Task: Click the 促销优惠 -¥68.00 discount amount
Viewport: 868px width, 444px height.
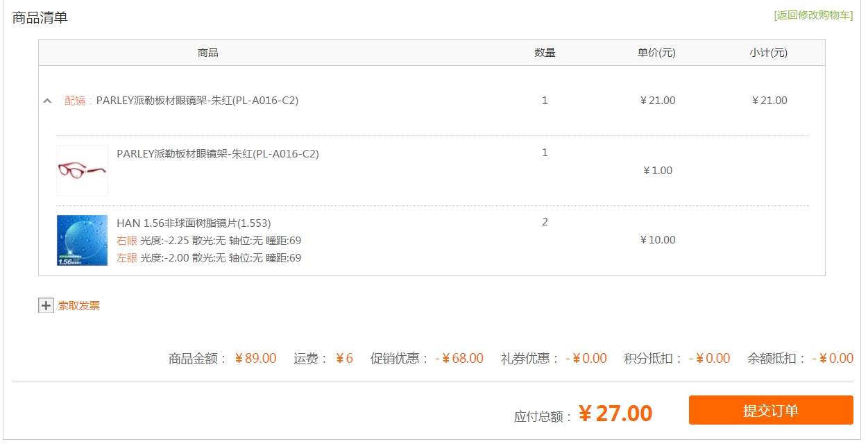Action: (459, 359)
